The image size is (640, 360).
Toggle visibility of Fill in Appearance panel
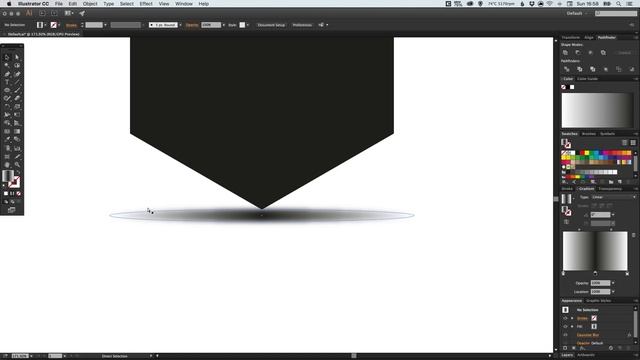tap(565, 327)
